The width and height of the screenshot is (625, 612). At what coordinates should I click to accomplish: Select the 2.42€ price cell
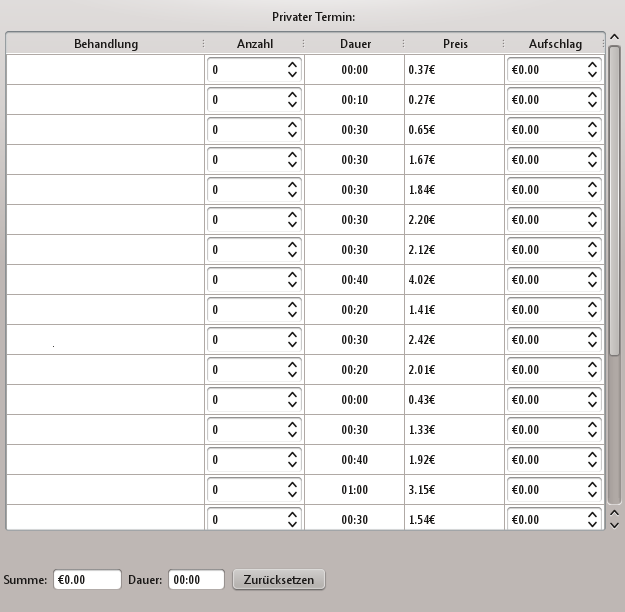(454, 340)
